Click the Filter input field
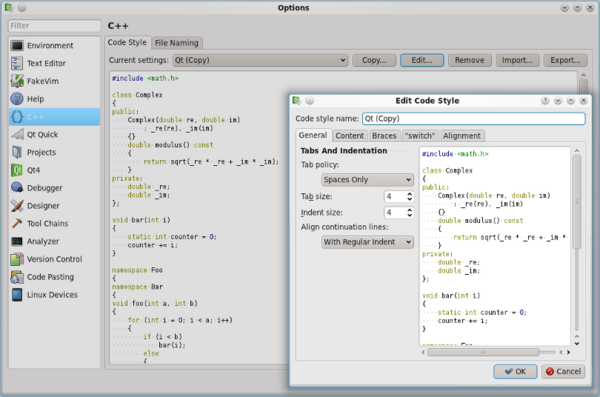600x397 pixels. 54,26
